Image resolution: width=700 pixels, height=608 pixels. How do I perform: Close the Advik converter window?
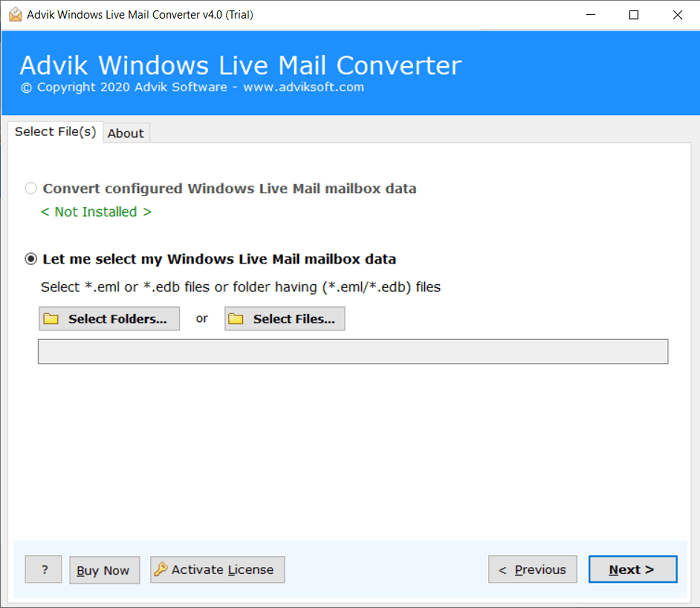[x=677, y=15]
